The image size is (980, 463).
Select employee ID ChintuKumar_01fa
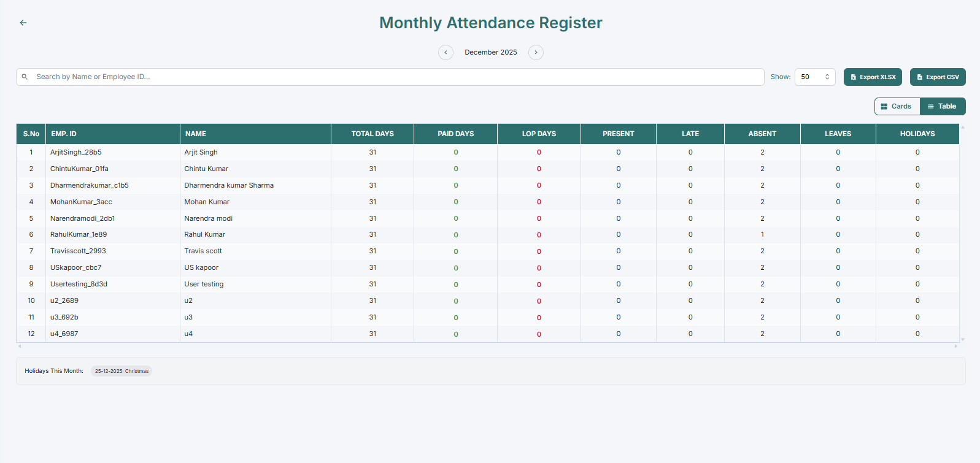click(79, 169)
